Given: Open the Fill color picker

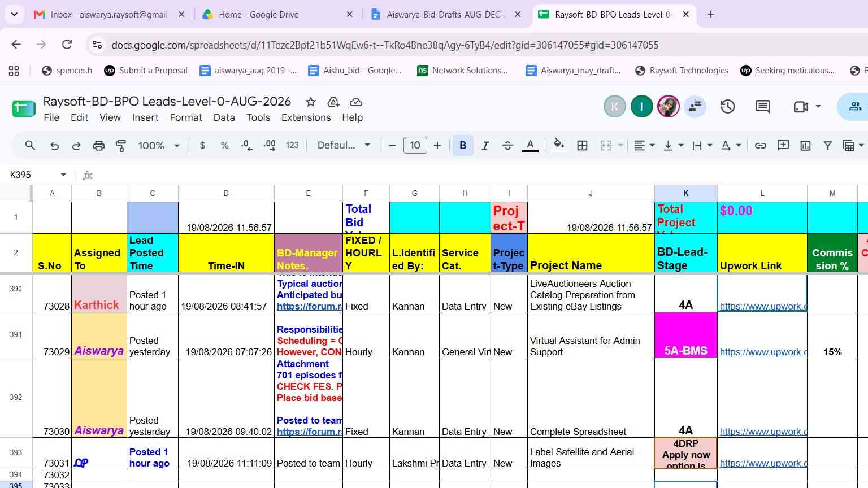Looking at the screenshot, I should click(559, 146).
